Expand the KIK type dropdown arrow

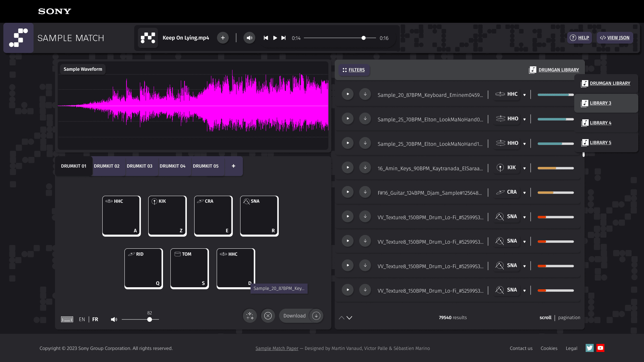524,168
